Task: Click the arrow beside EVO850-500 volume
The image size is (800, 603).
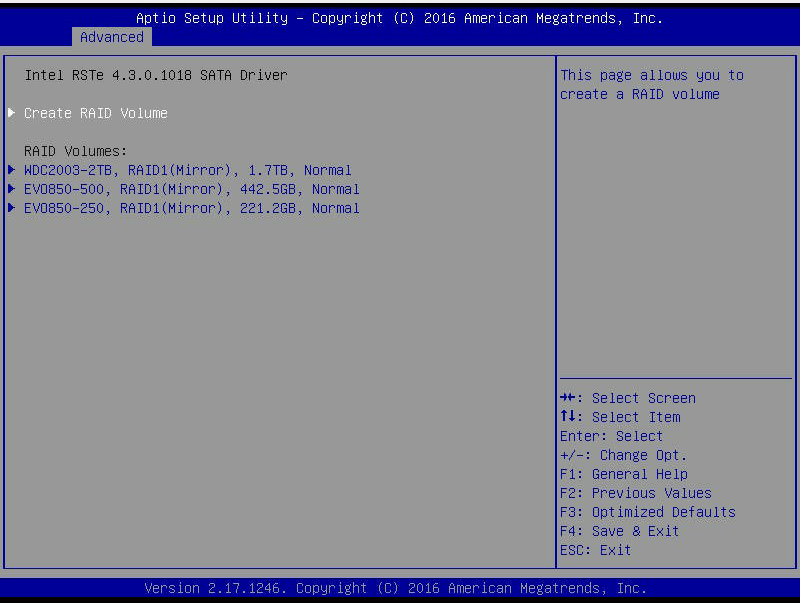Action: click(x=11, y=189)
